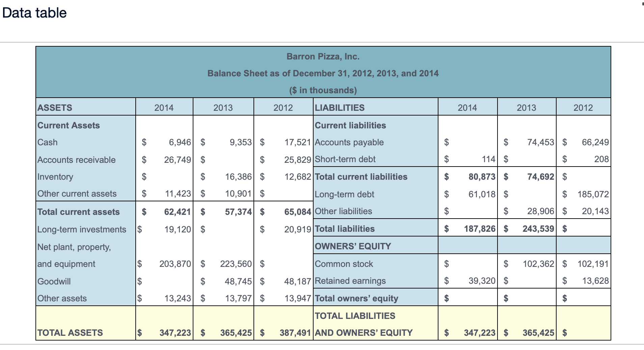Click Other assets 2014 value 13,243
Screen dimensions: 644x350
178,298
